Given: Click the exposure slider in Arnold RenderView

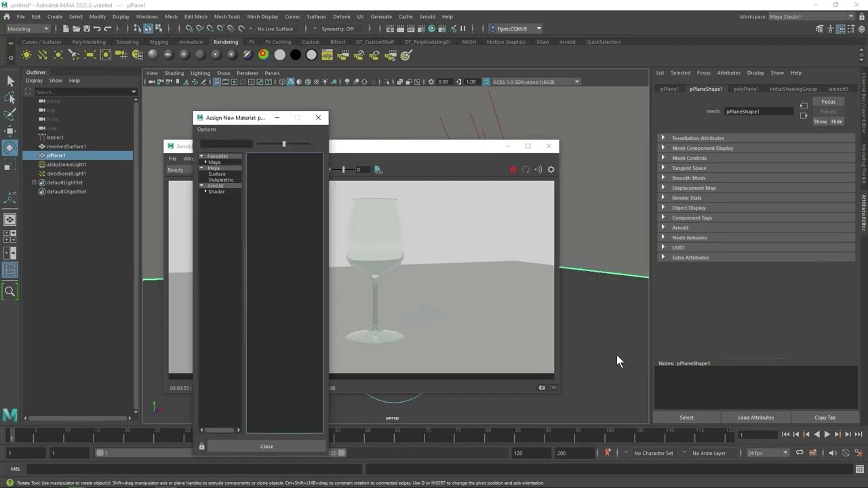Looking at the screenshot, I should point(343,169).
